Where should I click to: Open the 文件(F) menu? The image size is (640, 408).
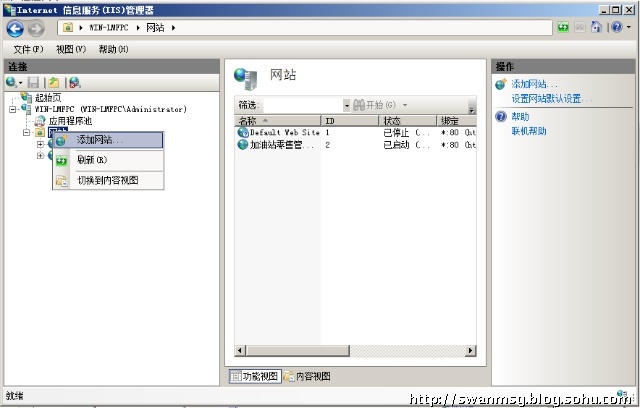click(28, 49)
